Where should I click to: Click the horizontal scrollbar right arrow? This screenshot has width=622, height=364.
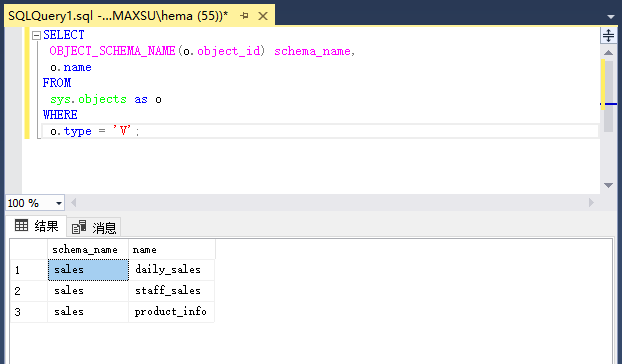click(x=591, y=203)
